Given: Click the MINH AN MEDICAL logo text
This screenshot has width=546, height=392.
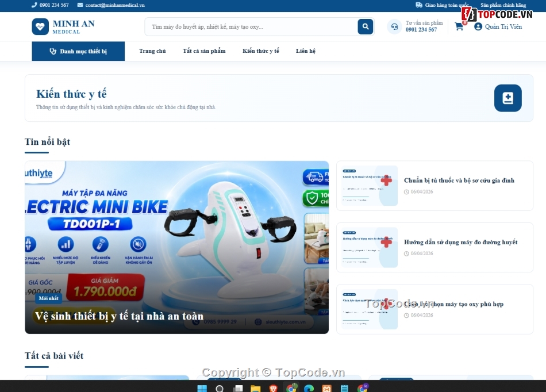Looking at the screenshot, I should coord(74,26).
